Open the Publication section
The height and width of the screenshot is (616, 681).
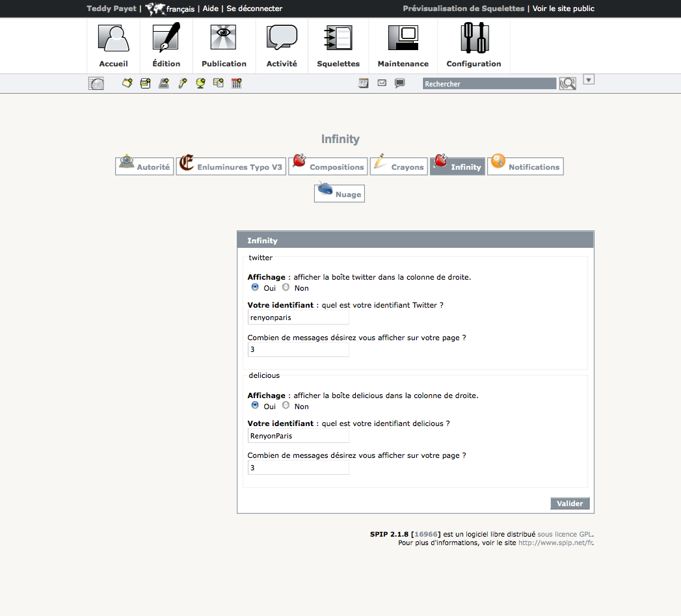point(224,46)
